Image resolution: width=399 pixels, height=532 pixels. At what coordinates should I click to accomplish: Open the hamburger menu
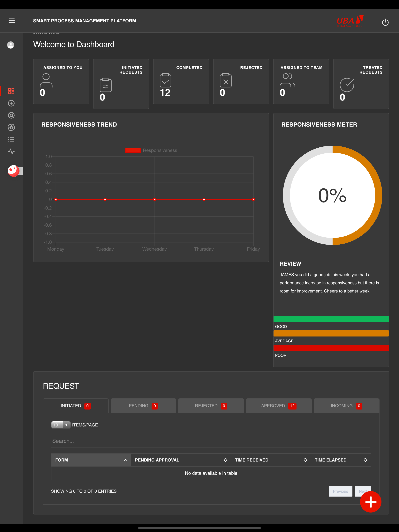coord(11,21)
